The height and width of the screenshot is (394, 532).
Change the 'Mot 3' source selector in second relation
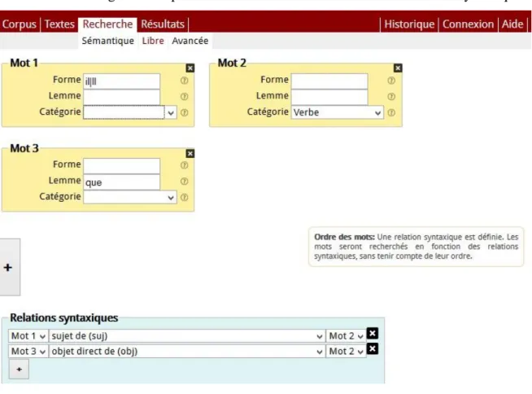[x=28, y=351]
